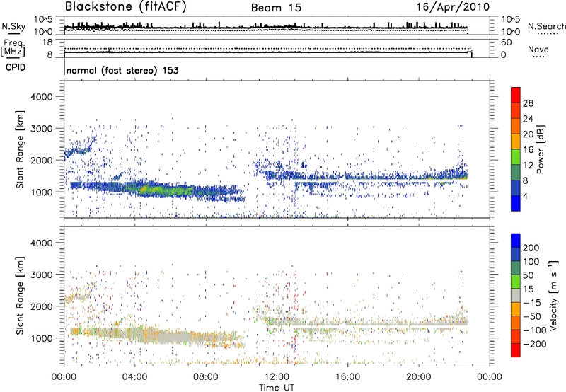This screenshot has height=392, width=566.
Task: Click the 'Nave' legend label
Action: tap(538, 50)
